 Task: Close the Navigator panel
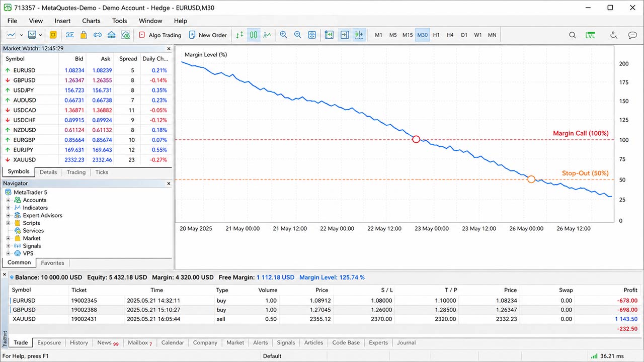[x=169, y=184]
